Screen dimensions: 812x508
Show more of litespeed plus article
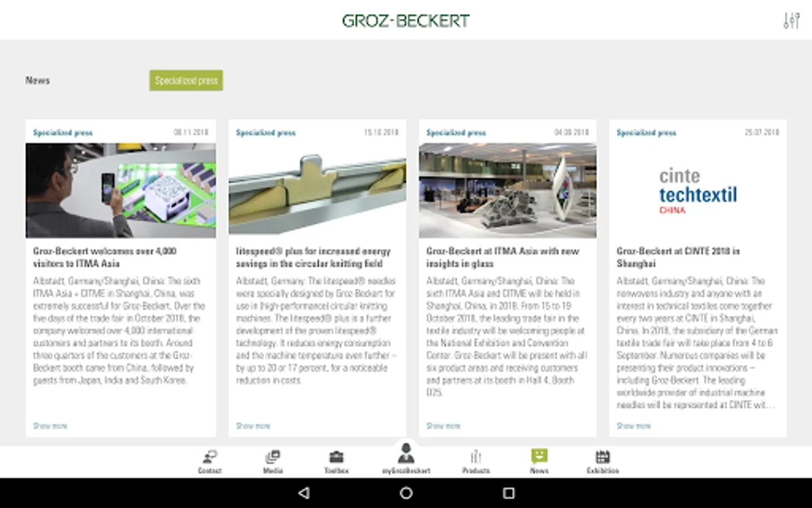pyautogui.click(x=253, y=426)
